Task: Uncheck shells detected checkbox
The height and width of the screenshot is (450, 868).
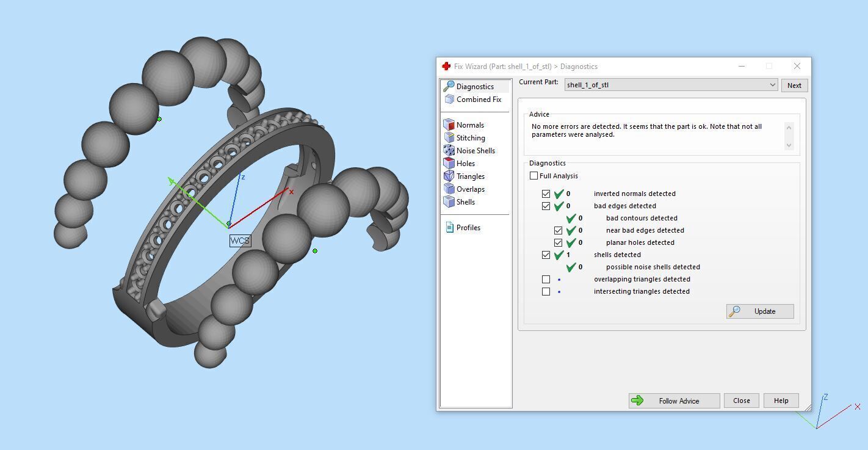Action: coord(546,255)
